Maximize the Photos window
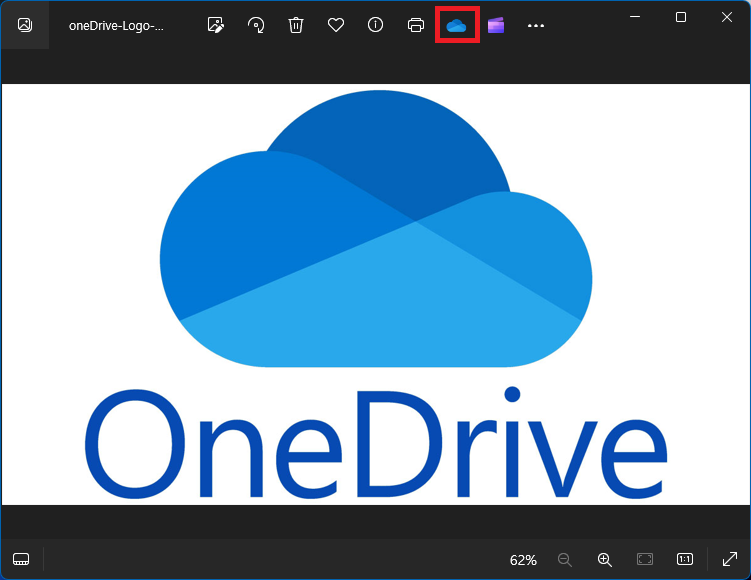751x580 pixels. 681,17
